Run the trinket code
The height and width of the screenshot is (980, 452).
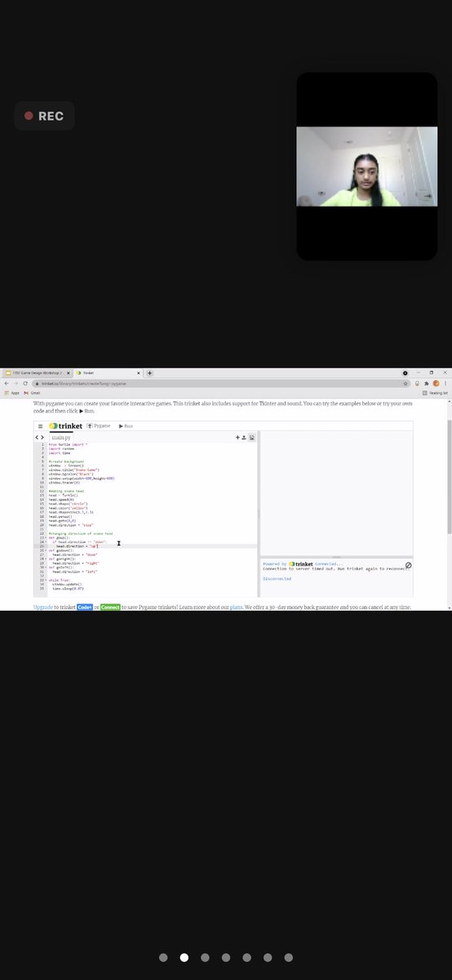[126, 425]
